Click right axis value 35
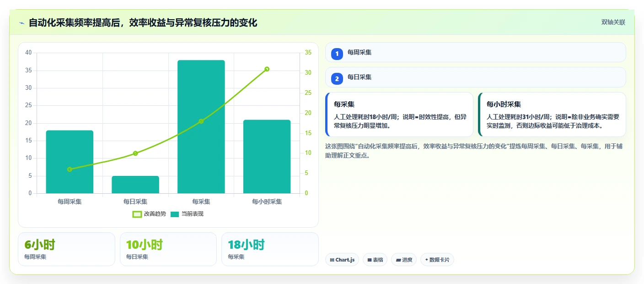This screenshot has height=284, width=644. point(308,53)
